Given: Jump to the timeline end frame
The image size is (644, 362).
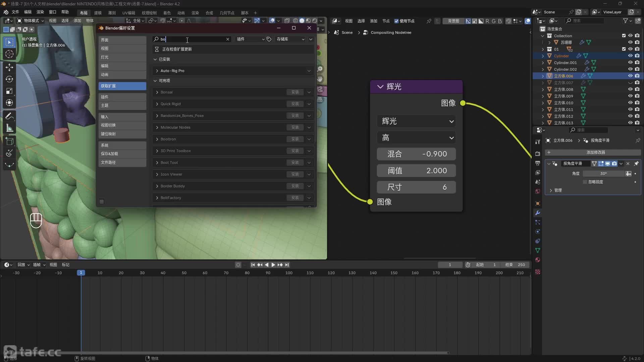Looking at the screenshot, I should point(287,265).
